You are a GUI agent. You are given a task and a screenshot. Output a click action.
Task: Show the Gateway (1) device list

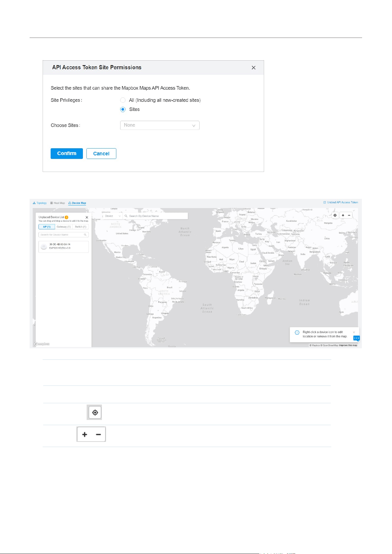[64, 227]
